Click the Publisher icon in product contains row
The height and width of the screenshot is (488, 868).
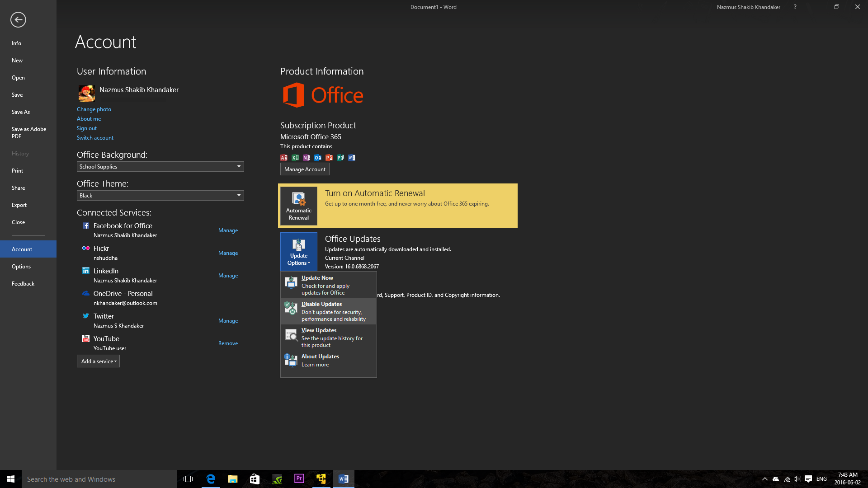[340, 158]
